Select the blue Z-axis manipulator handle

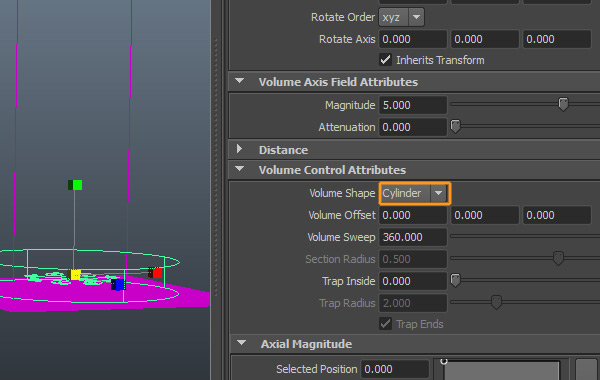118,285
